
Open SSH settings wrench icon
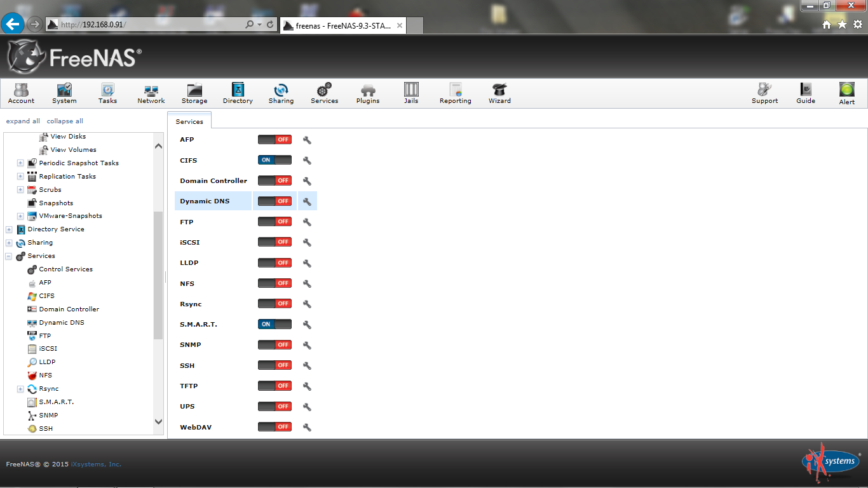pos(307,366)
